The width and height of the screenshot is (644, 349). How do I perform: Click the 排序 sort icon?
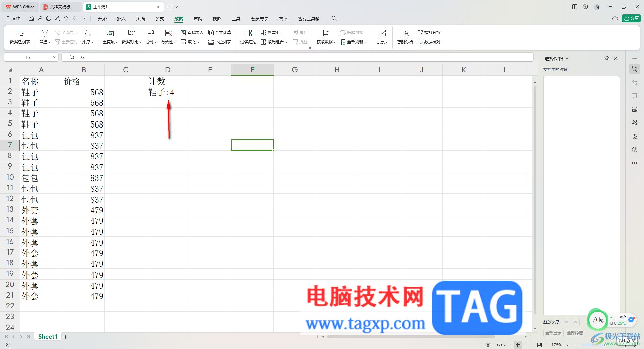(88, 33)
